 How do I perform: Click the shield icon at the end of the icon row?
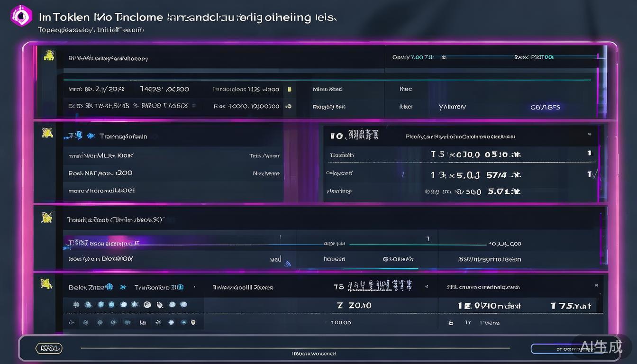[x=193, y=322]
